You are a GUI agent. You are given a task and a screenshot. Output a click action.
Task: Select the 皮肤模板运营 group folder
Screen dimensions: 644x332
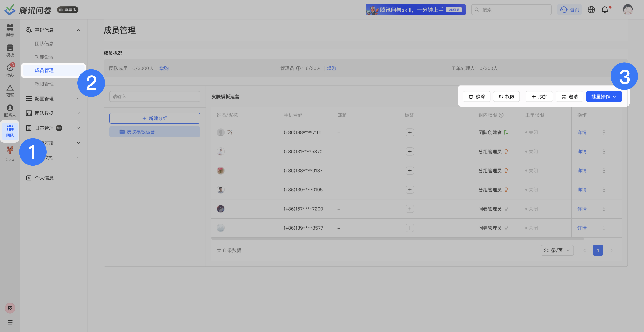tap(154, 132)
